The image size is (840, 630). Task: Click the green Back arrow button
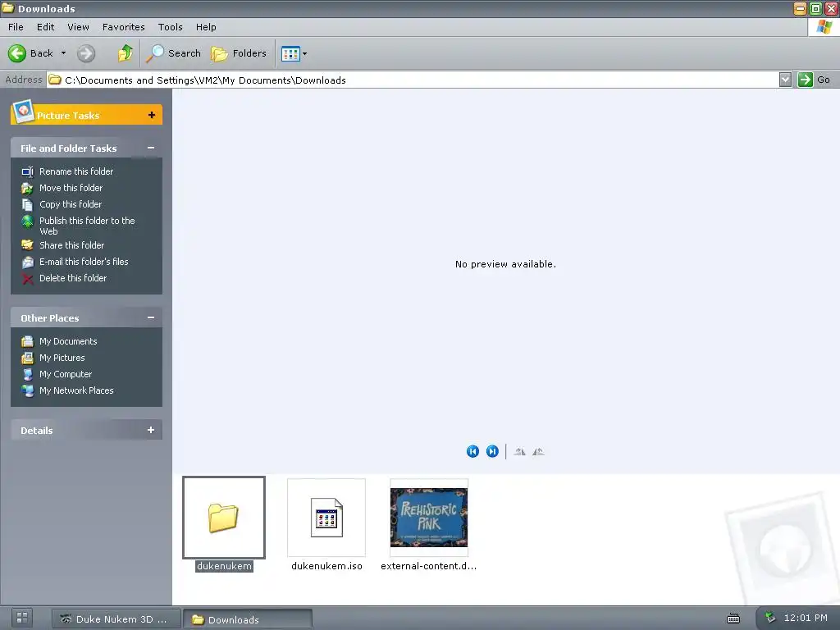(x=17, y=53)
